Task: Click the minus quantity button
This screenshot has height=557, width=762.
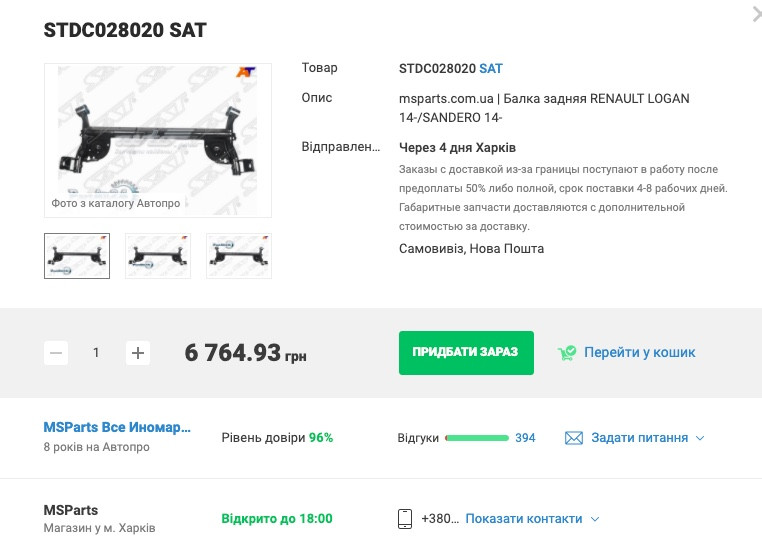Action: click(56, 353)
